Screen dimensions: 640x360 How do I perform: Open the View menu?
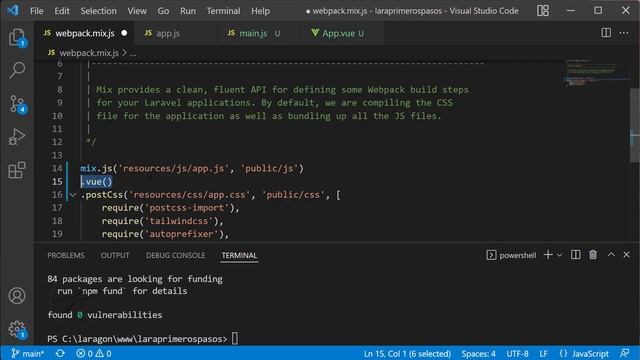tap(137, 11)
